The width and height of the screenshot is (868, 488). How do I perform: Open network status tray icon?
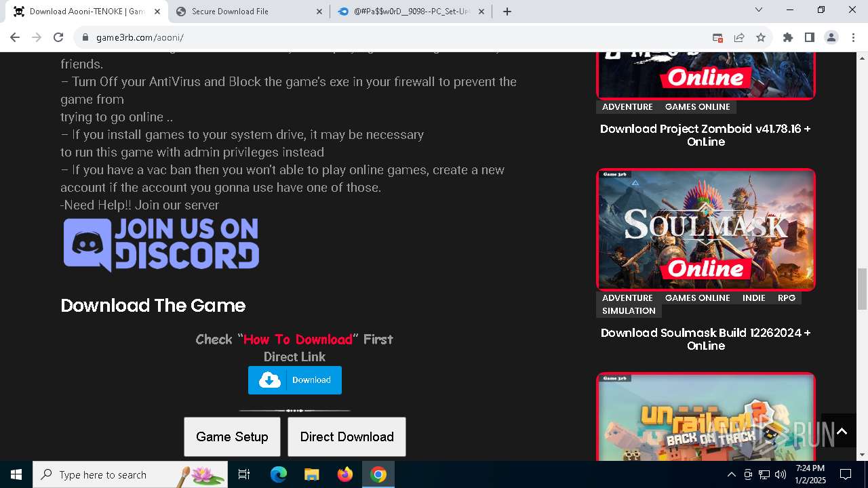tap(764, 474)
